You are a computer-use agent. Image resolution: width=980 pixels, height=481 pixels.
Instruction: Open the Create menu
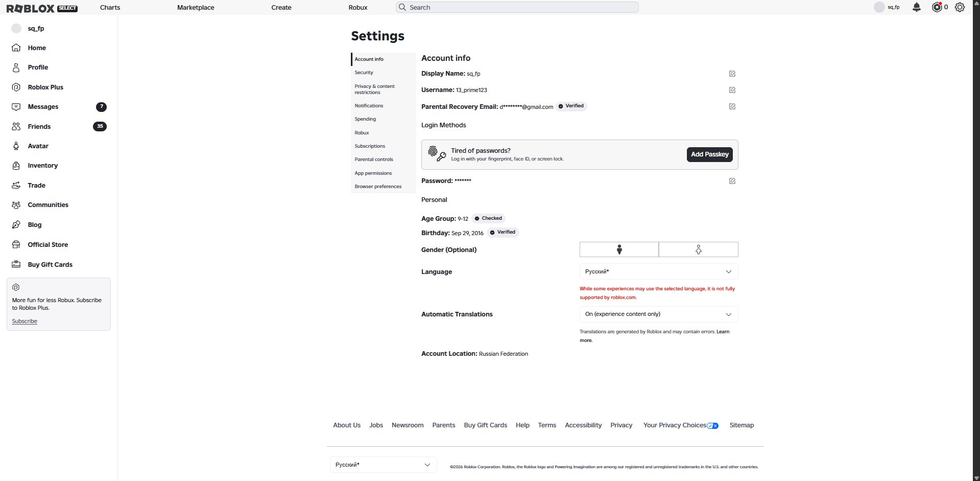pyautogui.click(x=281, y=8)
